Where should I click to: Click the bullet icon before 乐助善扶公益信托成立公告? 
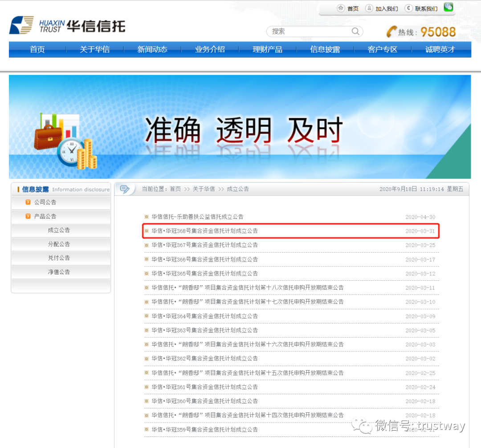(x=147, y=217)
